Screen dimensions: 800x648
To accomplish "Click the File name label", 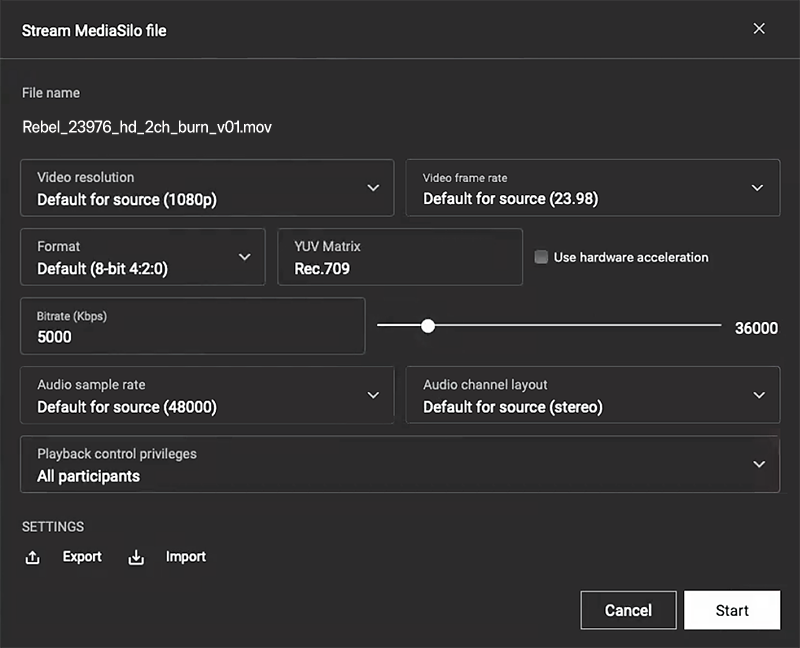I will [x=51, y=93].
